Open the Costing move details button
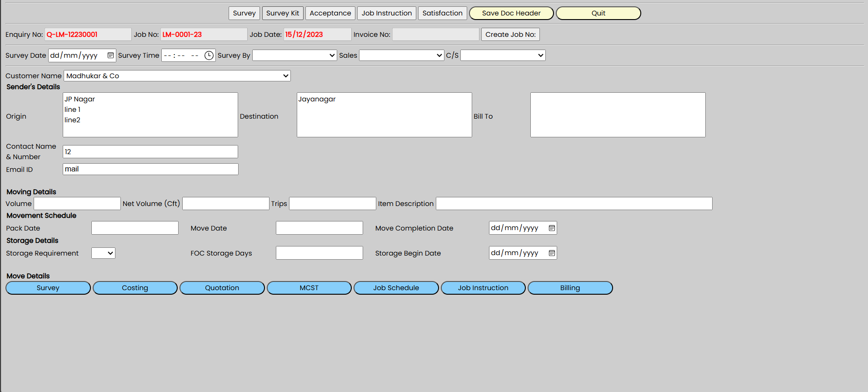The height and width of the screenshot is (392, 868). tap(135, 288)
